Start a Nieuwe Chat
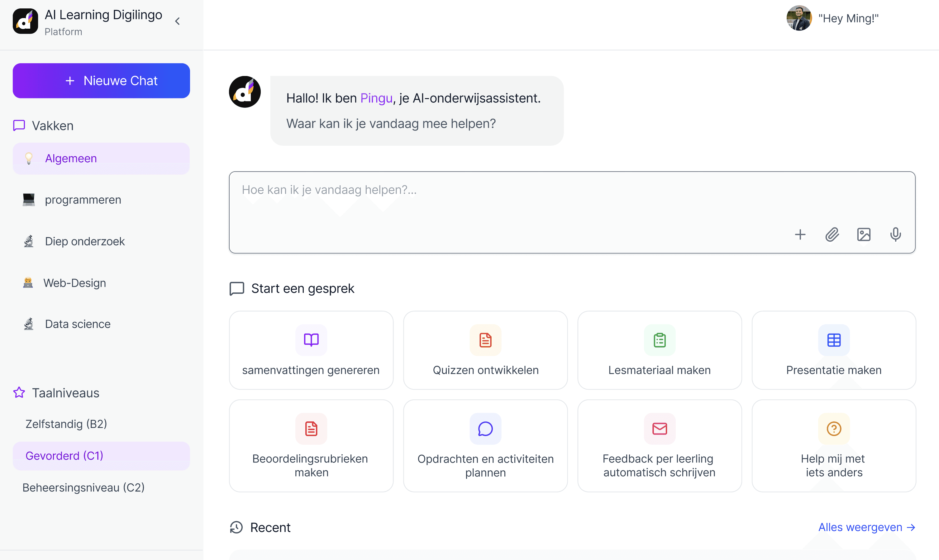939x560 pixels. 101,80
